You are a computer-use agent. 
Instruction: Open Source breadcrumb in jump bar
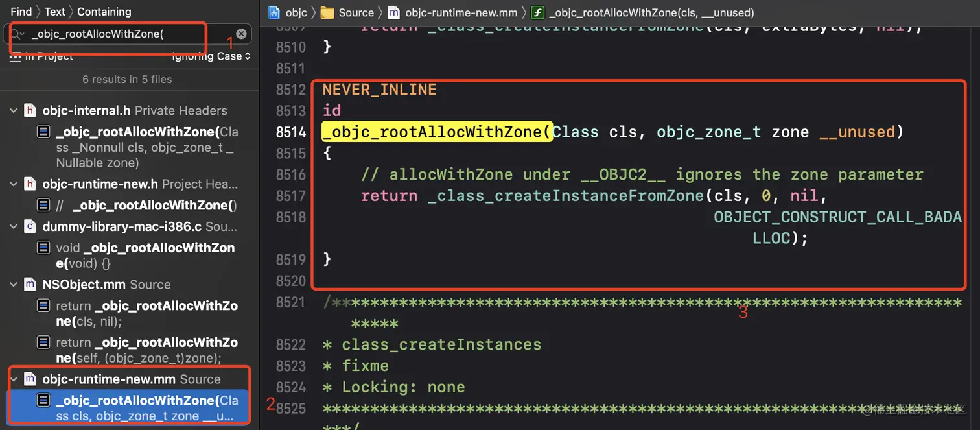tap(356, 12)
